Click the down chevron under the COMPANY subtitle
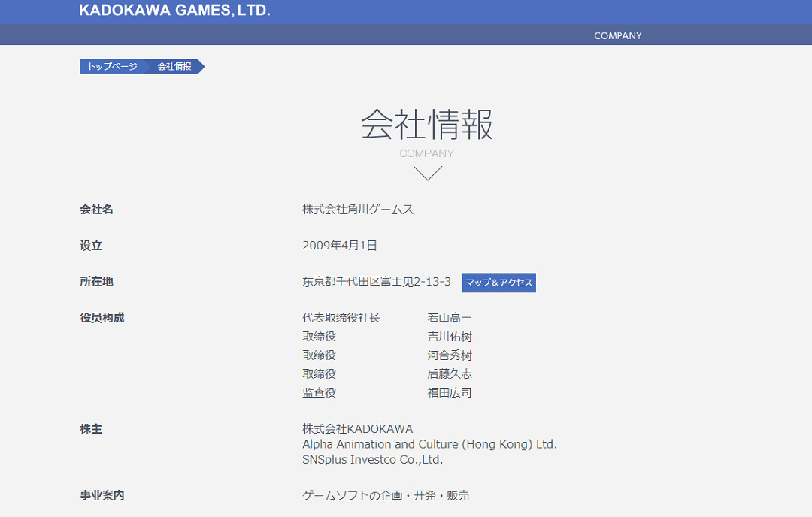The width and height of the screenshot is (812, 517). pos(427,174)
